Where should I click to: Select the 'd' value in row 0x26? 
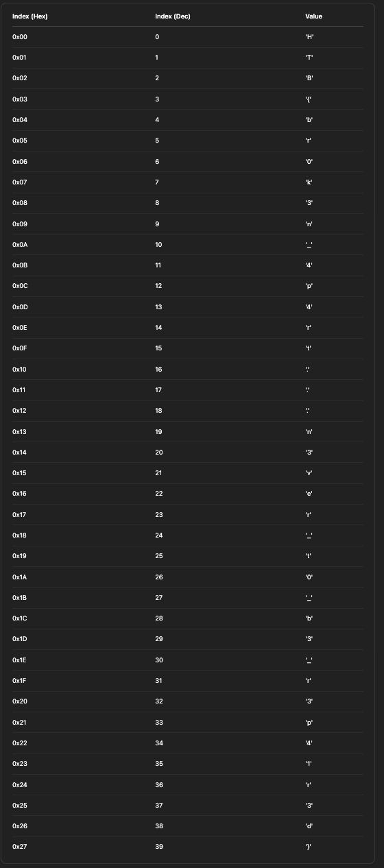tap(309, 825)
